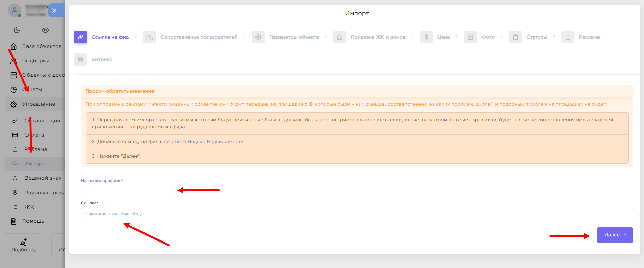Toggle visibility with the eye icon
644x268 pixels.
(45, 30)
